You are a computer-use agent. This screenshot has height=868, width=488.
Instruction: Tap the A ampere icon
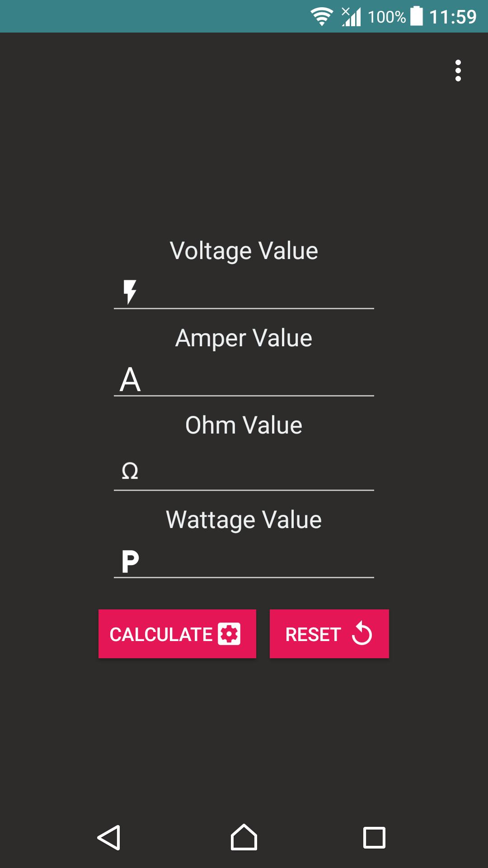(x=130, y=379)
